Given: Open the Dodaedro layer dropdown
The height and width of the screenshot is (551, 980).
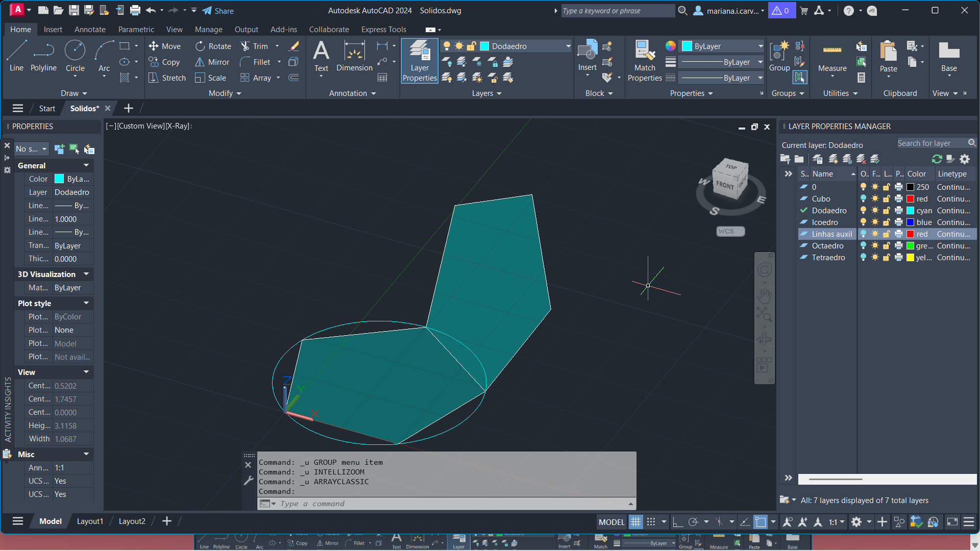Looking at the screenshot, I should (x=568, y=46).
